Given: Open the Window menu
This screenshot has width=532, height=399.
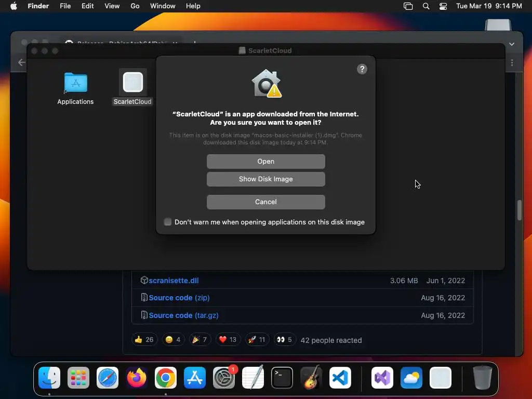Looking at the screenshot, I should 163,6.
